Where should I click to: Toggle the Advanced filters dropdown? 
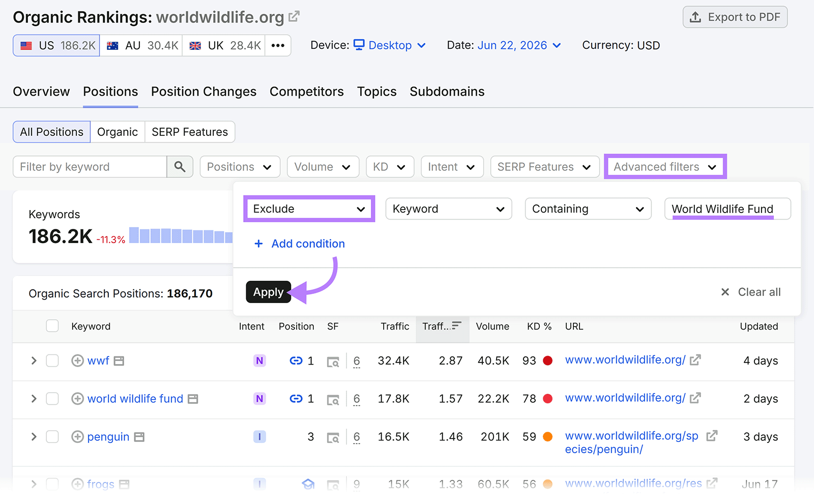(x=665, y=167)
